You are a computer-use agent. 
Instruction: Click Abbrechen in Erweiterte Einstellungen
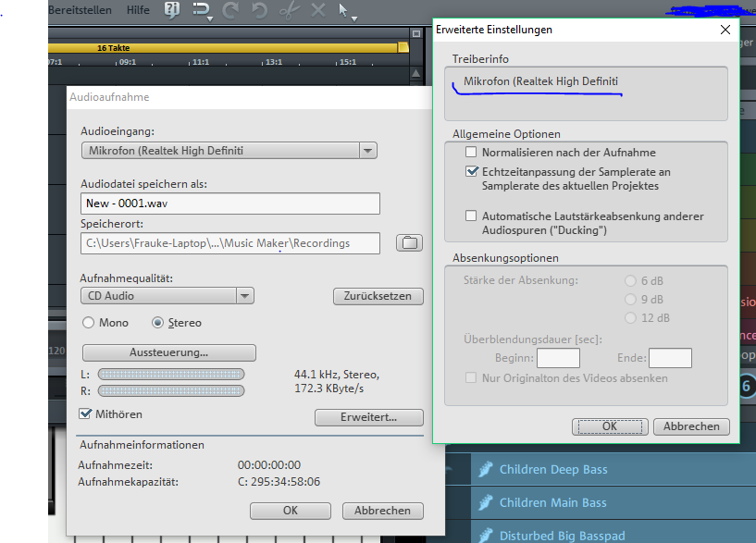point(691,426)
